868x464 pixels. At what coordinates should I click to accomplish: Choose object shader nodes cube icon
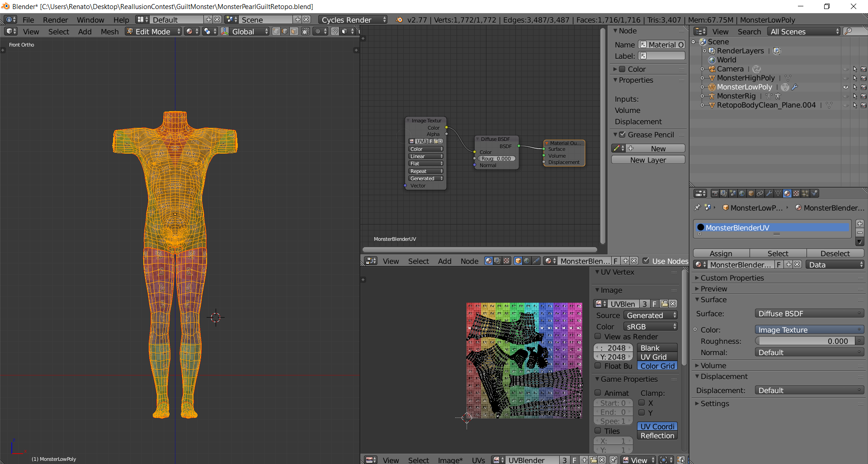coord(518,261)
